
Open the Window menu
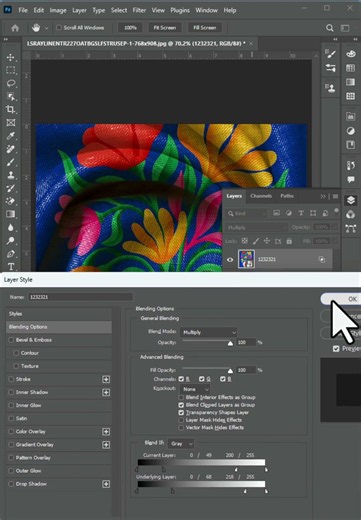[x=206, y=10]
